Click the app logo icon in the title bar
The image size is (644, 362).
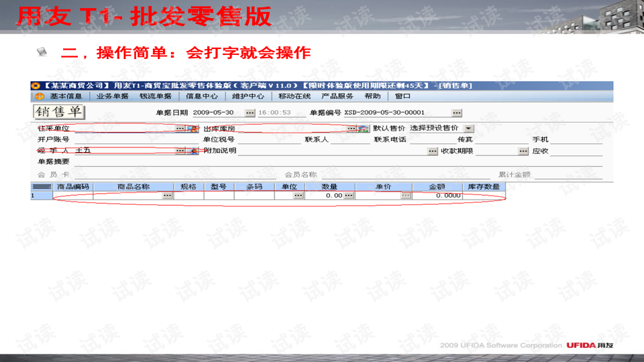coord(36,86)
